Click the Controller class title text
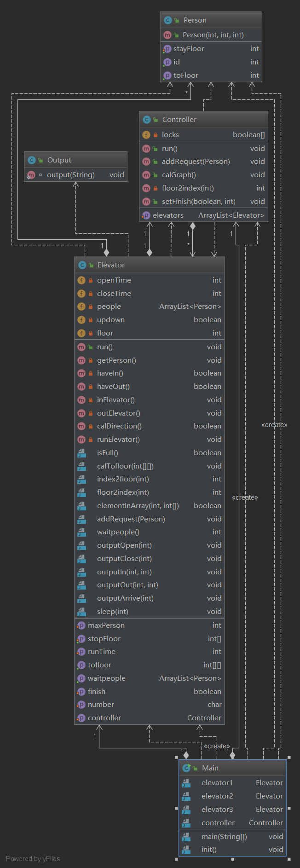 179,120
